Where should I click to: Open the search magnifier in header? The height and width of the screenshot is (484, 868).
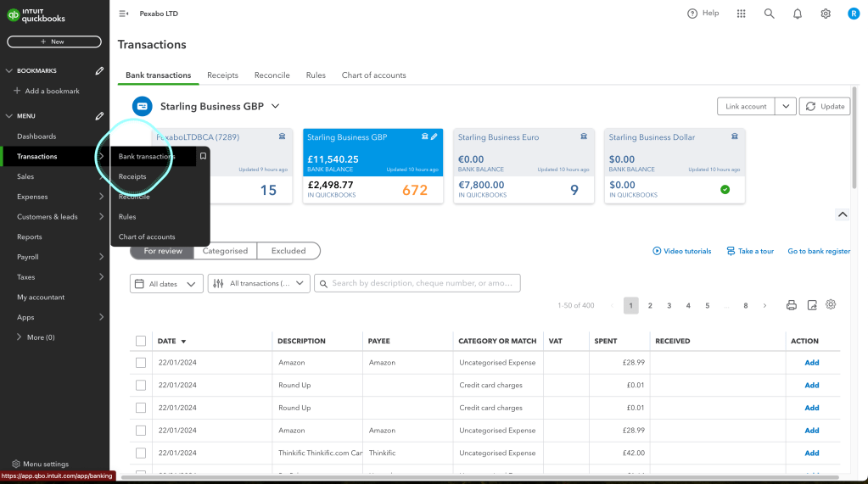point(769,14)
